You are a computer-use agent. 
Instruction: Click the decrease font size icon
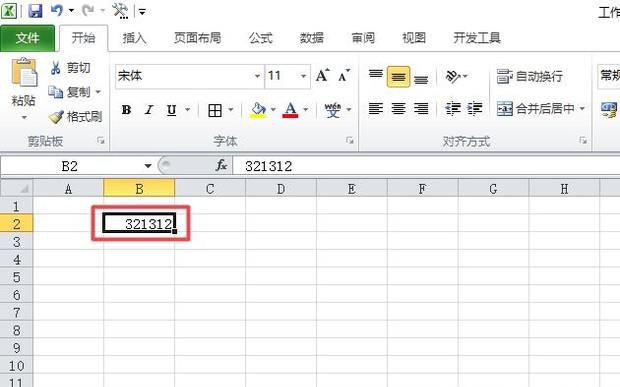pyautogui.click(x=344, y=76)
